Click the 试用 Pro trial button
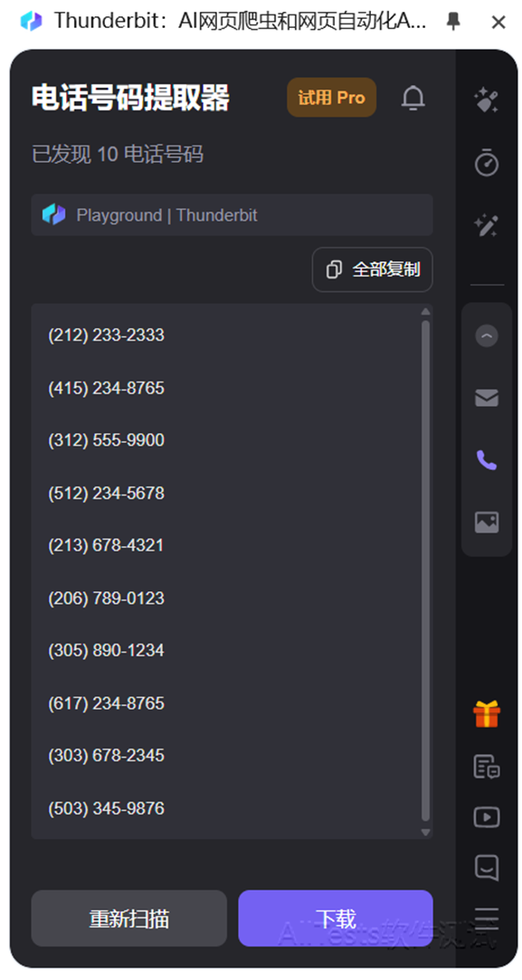 [331, 98]
